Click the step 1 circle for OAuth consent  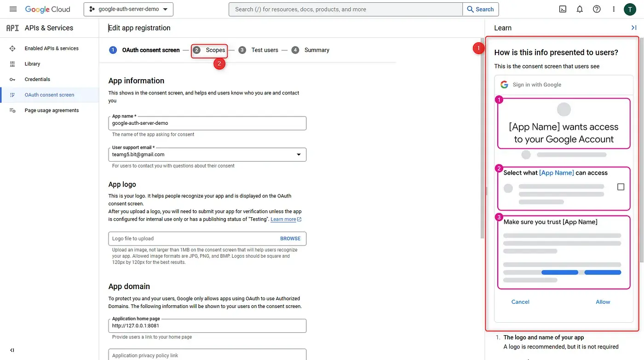pyautogui.click(x=113, y=50)
